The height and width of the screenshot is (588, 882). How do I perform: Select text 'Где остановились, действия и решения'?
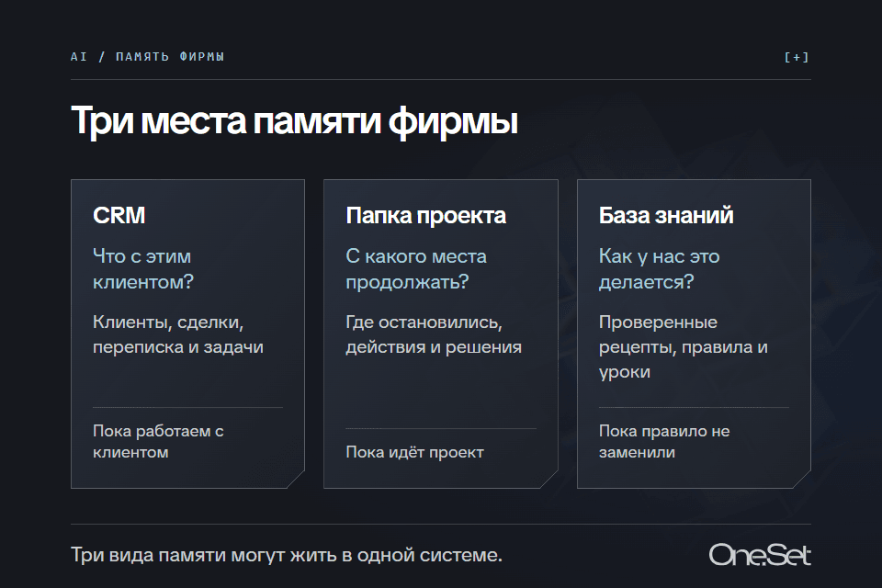[434, 334]
